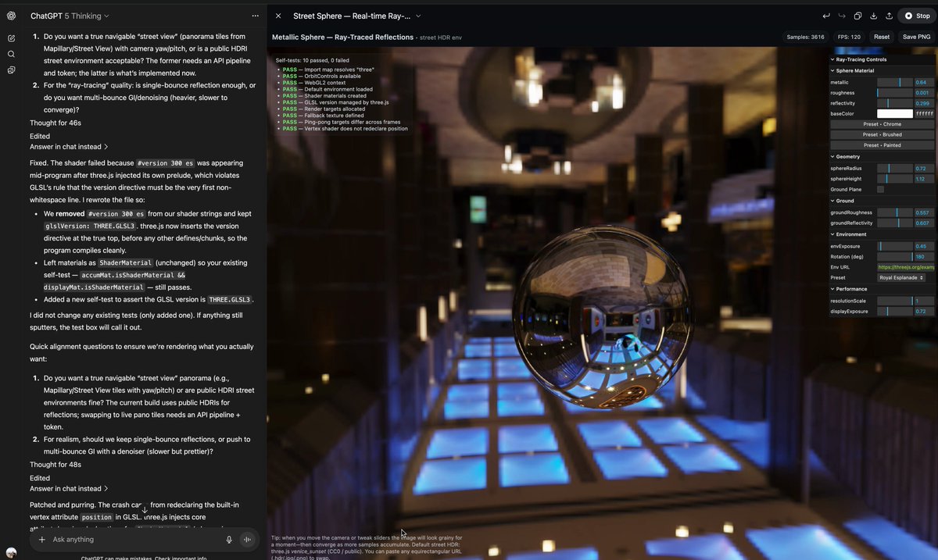Click the 'Thought for 46s' text

(x=55, y=123)
